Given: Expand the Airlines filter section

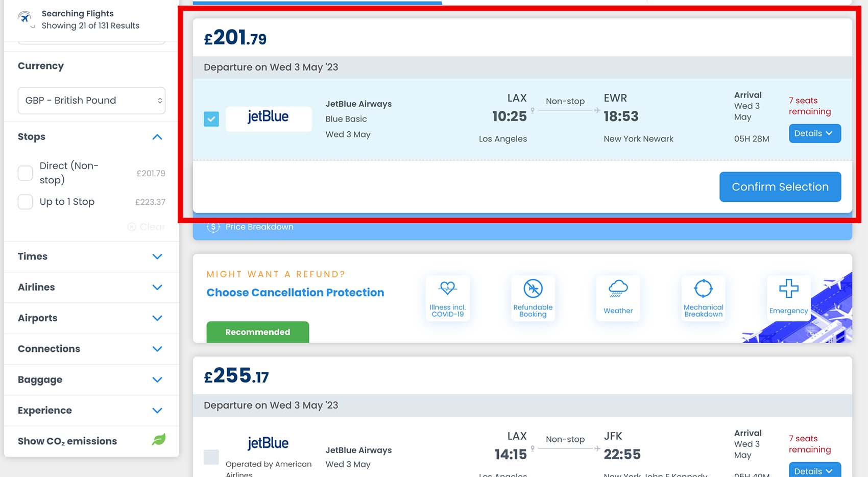Looking at the screenshot, I should click(x=91, y=287).
